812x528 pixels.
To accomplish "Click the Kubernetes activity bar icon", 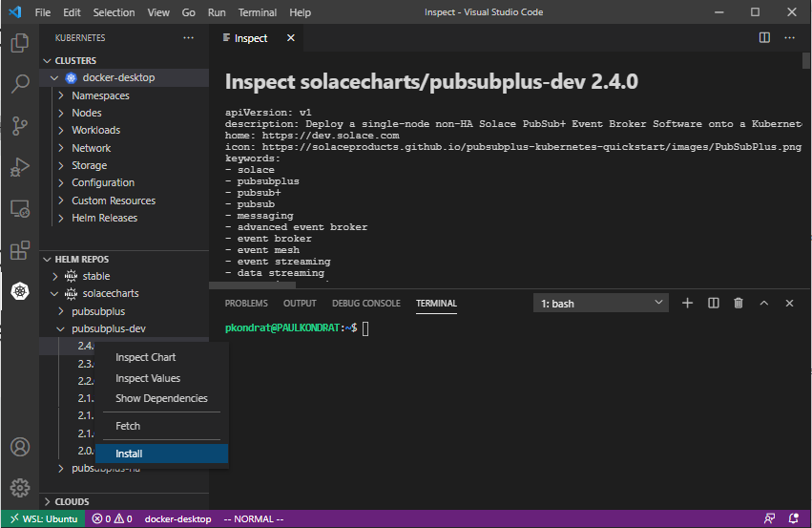I will [19, 291].
